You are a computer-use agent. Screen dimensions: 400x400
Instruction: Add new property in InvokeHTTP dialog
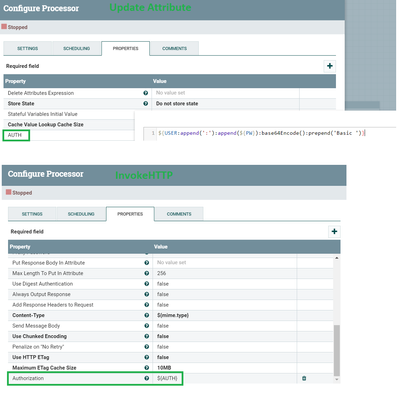click(334, 231)
